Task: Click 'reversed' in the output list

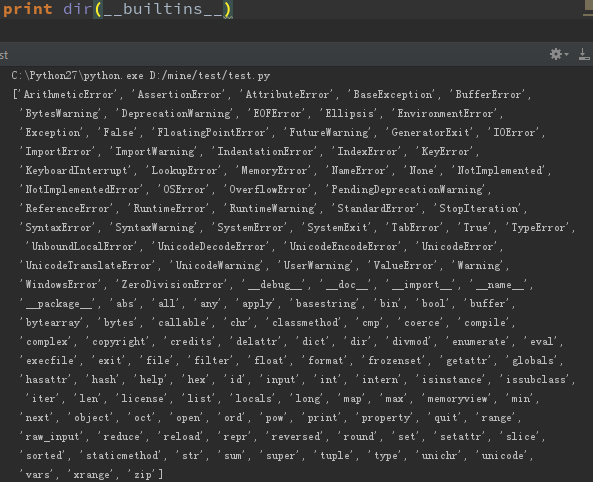Action: click(x=295, y=436)
